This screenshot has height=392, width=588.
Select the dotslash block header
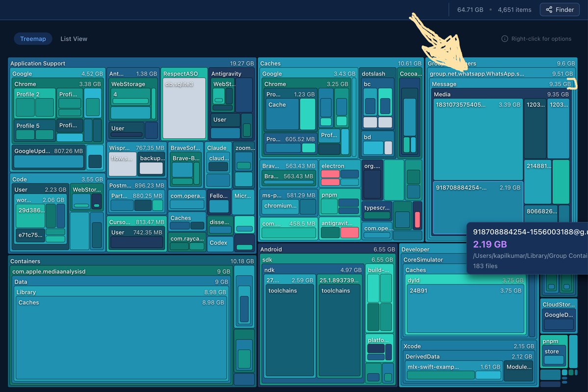[378, 73]
